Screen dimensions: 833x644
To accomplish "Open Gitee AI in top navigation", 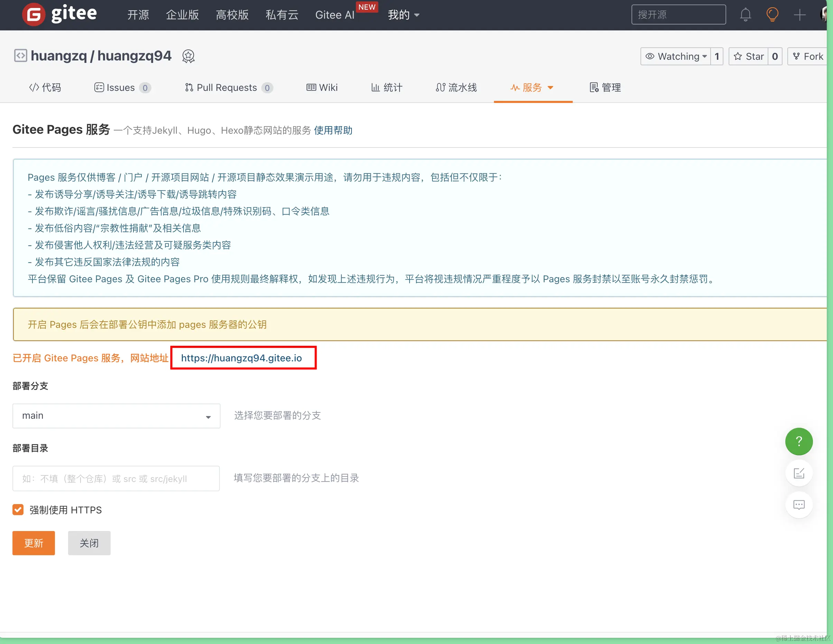I will (335, 15).
